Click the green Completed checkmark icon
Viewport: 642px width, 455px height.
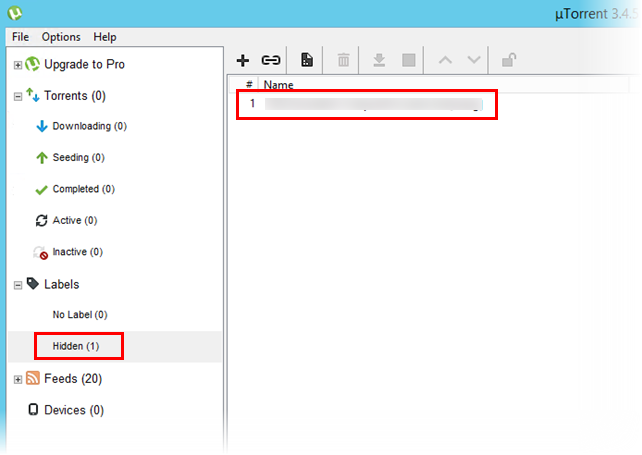41,190
